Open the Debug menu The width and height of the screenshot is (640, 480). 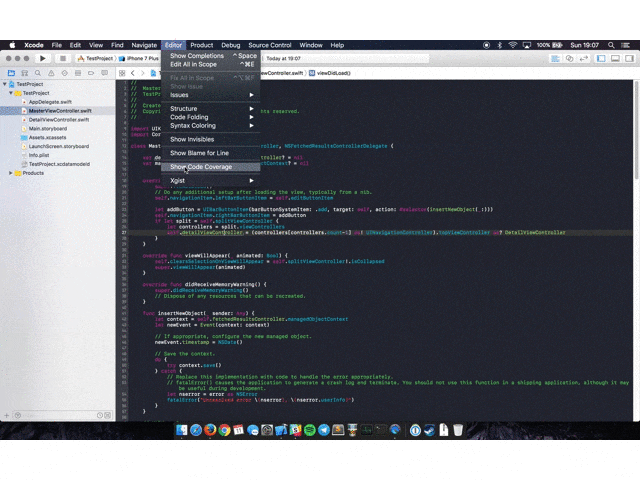231,45
